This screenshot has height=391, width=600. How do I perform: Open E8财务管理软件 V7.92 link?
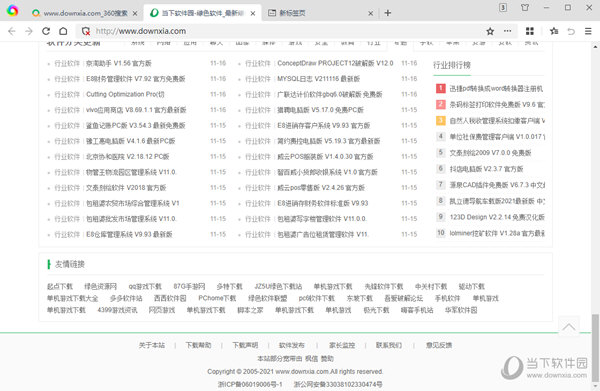[135, 79]
